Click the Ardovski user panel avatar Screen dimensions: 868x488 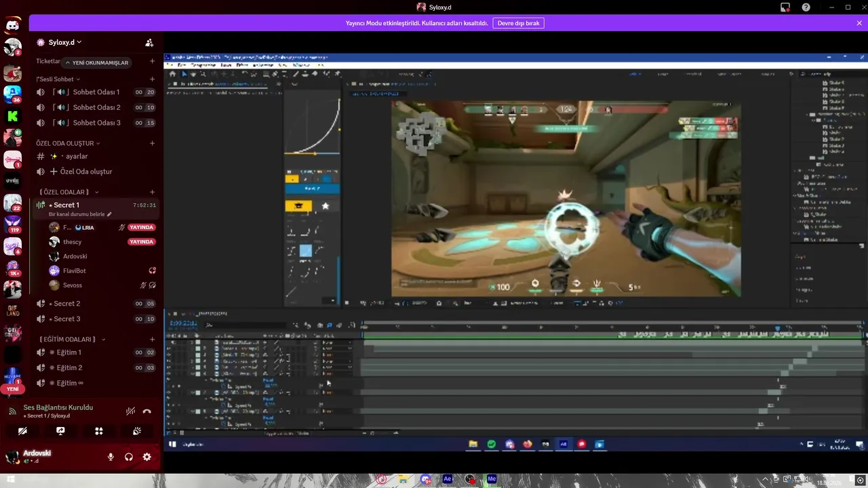point(12,457)
